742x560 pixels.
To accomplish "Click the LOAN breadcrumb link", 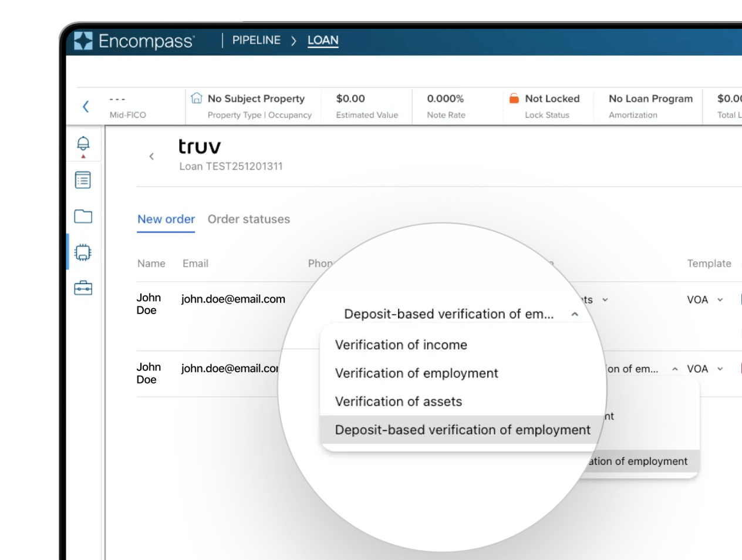I will (323, 41).
